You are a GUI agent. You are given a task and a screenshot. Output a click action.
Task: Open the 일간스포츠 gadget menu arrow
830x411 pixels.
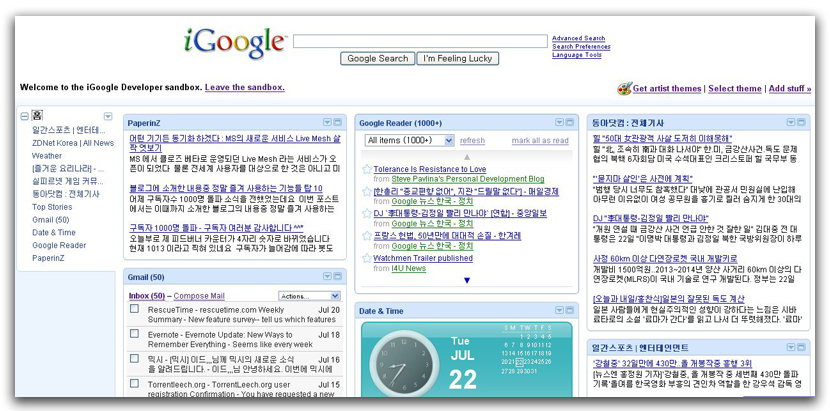coord(791,347)
